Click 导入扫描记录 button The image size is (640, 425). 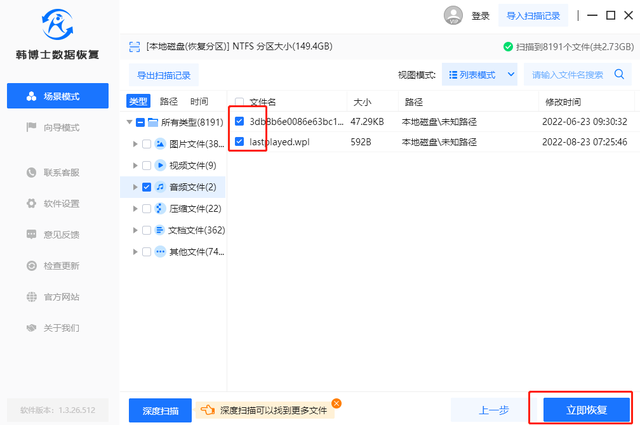click(x=533, y=16)
